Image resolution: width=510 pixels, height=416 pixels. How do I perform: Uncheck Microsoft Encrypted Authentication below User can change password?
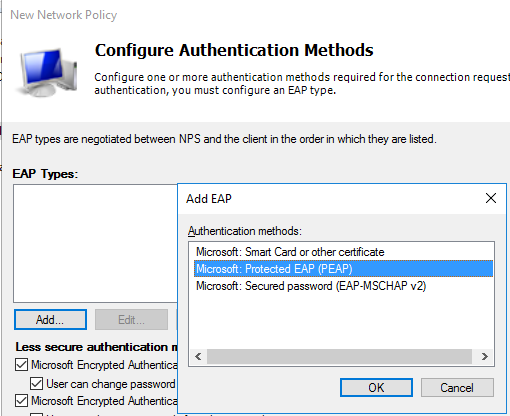[21, 401]
